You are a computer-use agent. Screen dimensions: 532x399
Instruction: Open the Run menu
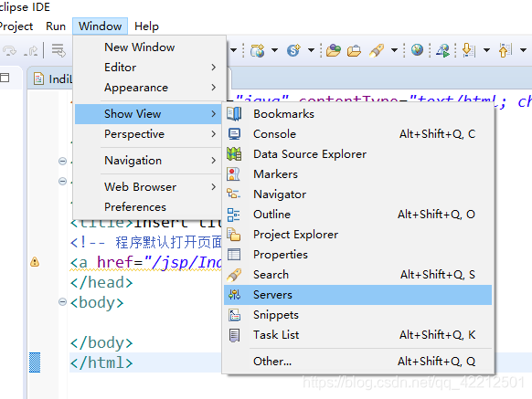[x=56, y=26]
